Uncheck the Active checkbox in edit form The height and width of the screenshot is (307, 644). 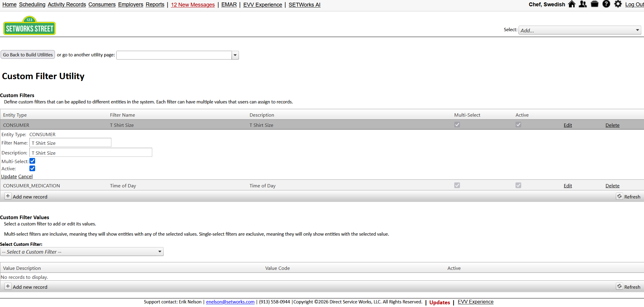(32, 168)
